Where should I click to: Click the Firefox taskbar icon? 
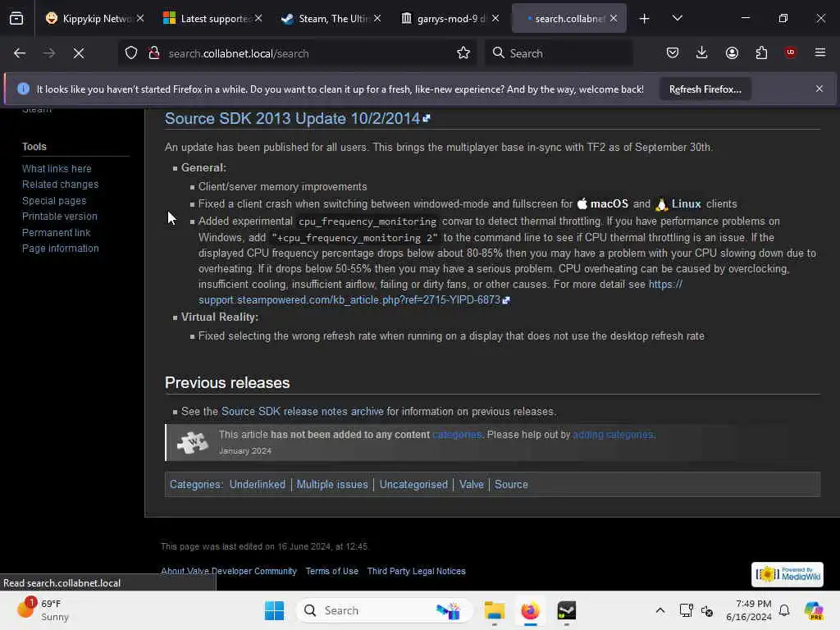[531, 610]
